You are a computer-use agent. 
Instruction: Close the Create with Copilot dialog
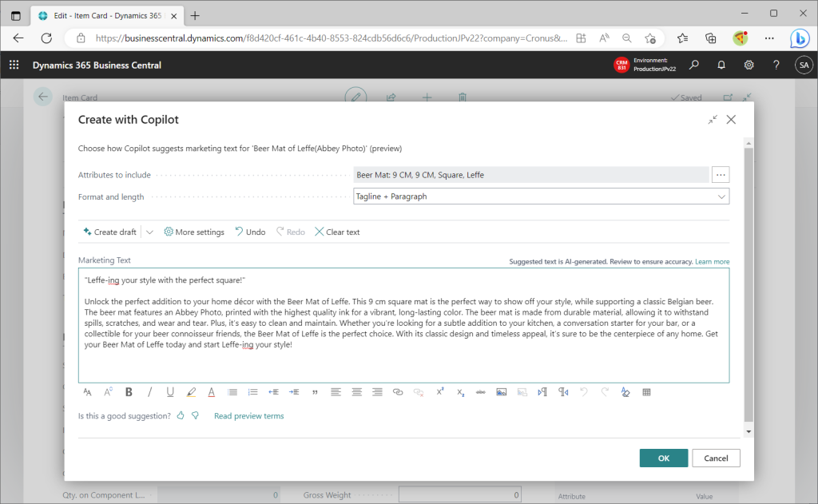point(732,120)
